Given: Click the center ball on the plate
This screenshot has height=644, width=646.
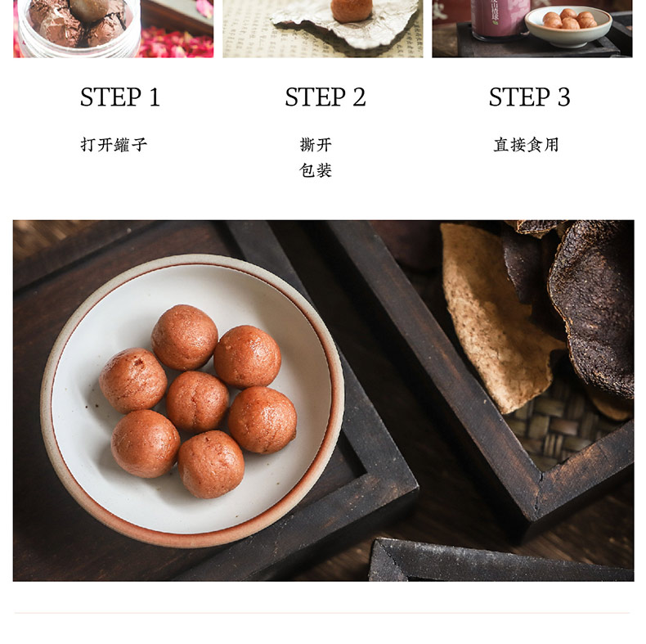Looking at the screenshot, I should point(197,401).
